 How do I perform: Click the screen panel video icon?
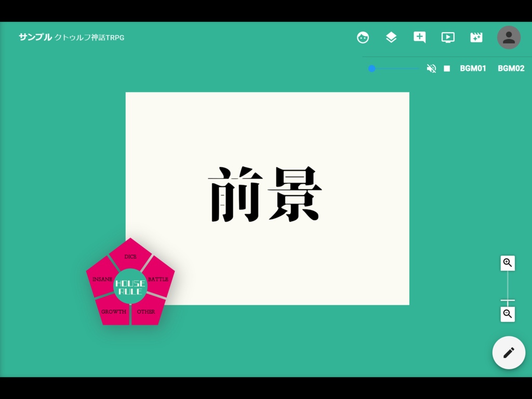coord(447,37)
